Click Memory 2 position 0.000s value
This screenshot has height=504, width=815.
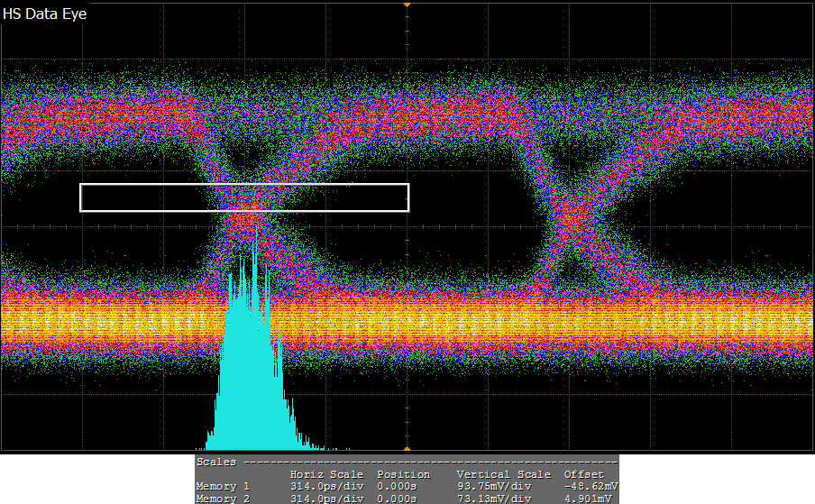397,499
